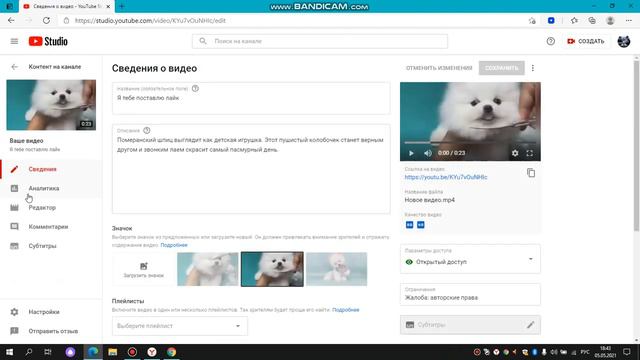Click the second video quality badge

pos(420,225)
